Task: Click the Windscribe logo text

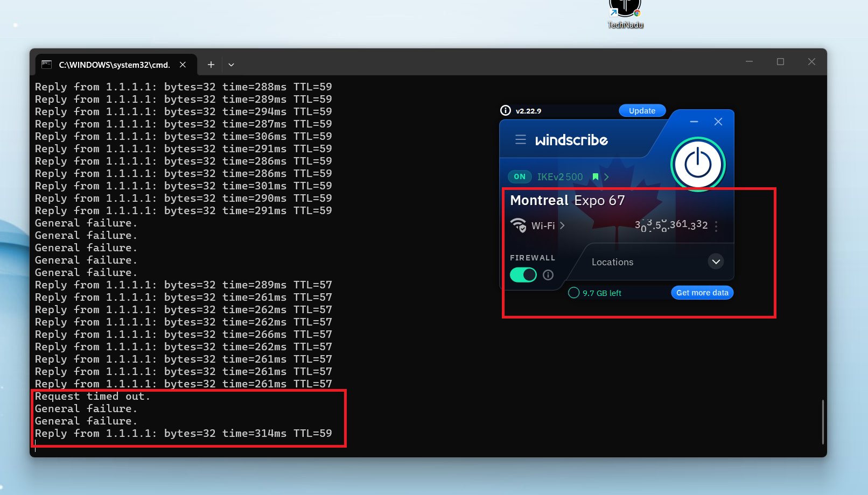Action: coord(571,140)
